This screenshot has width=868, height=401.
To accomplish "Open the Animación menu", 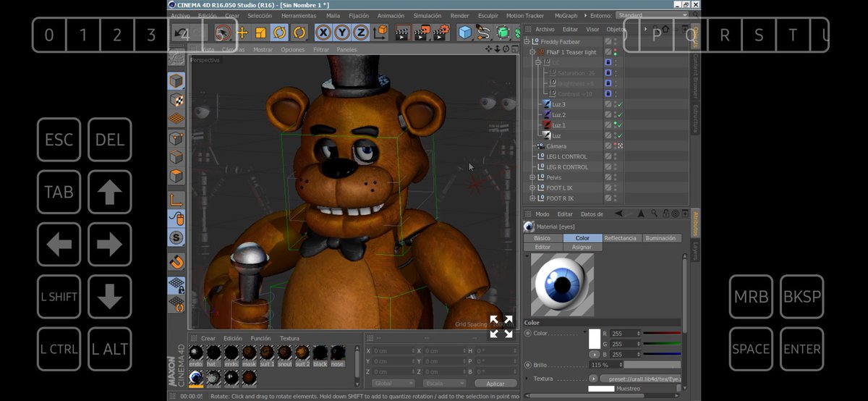I will (391, 16).
